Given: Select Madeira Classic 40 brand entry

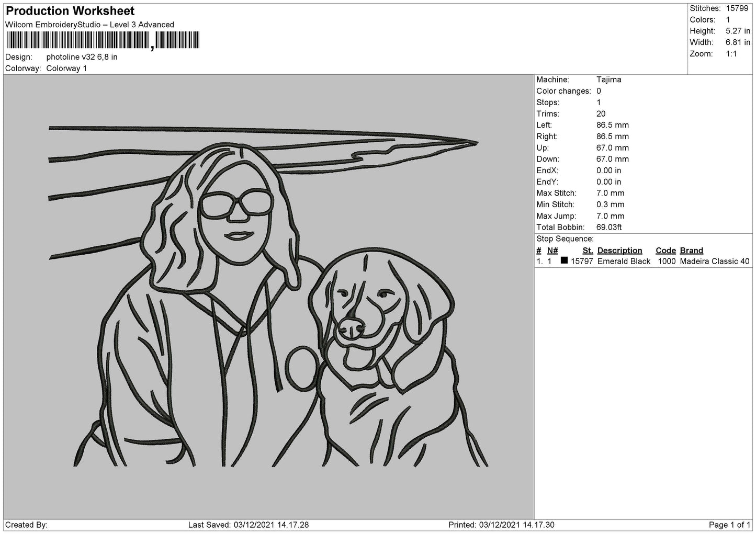Looking at the screenshot, I should click(714, 262).
